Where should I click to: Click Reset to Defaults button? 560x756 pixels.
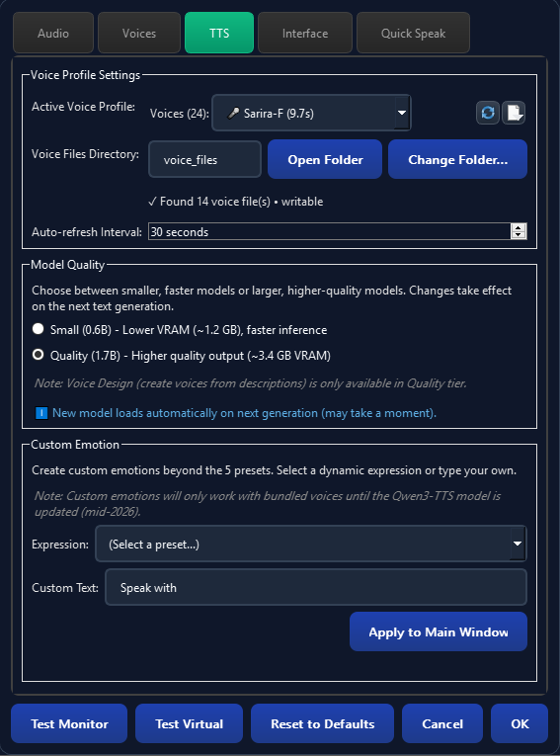point(322,723)
